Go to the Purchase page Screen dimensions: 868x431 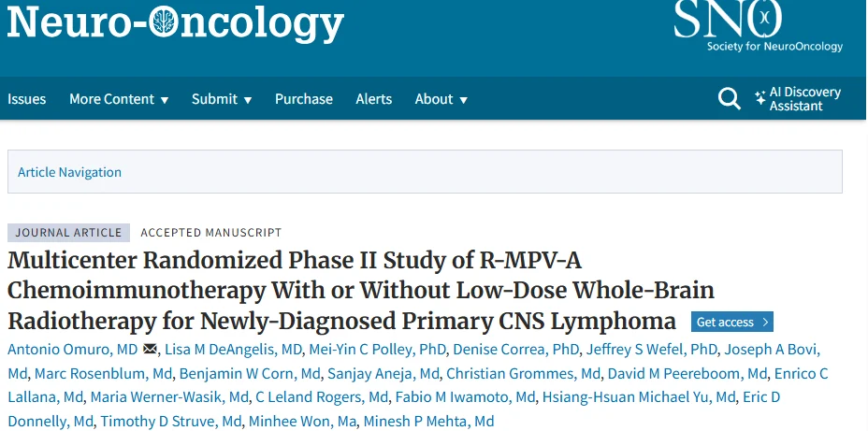point(303,99)
